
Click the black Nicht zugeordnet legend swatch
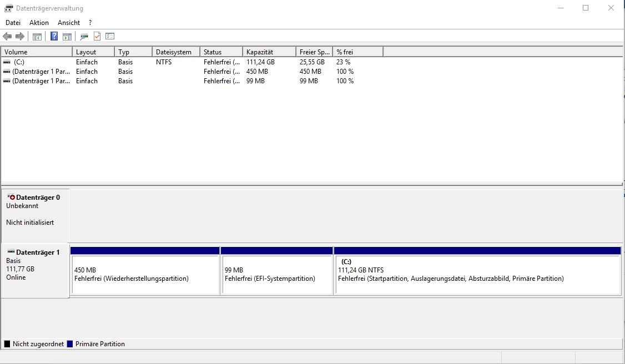(7, 344)
